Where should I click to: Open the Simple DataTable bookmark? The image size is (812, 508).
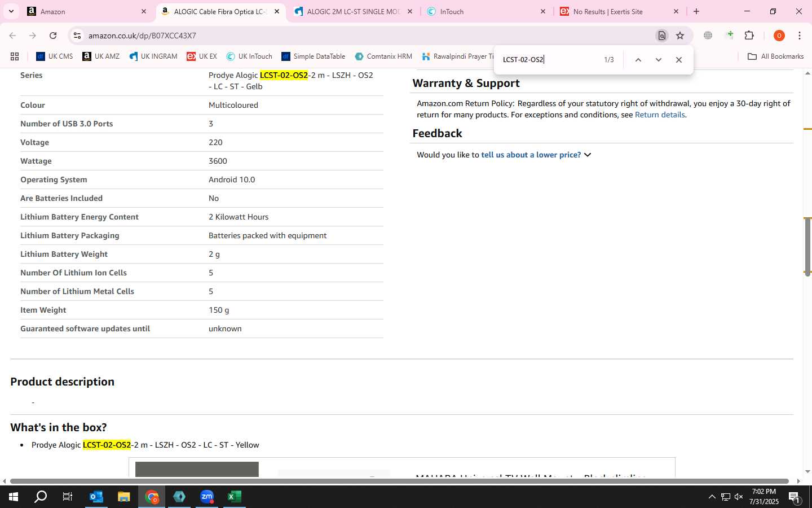314,56
